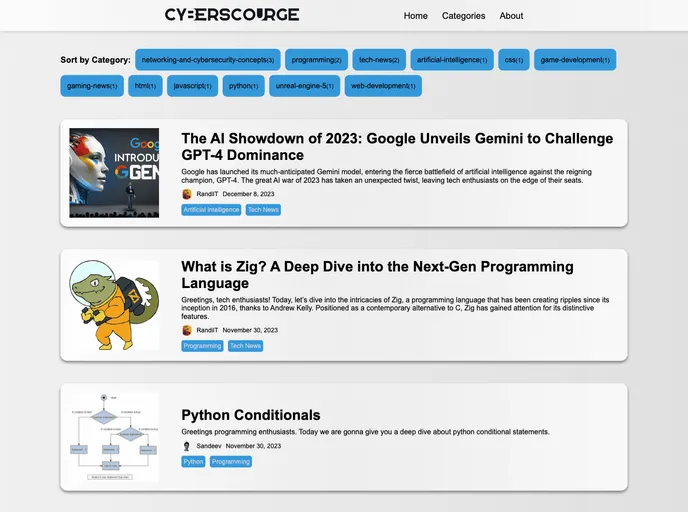Open 'The AI Showdown of 2023' article title
This screenshot has width=688, height=512.
pos(397,147)
